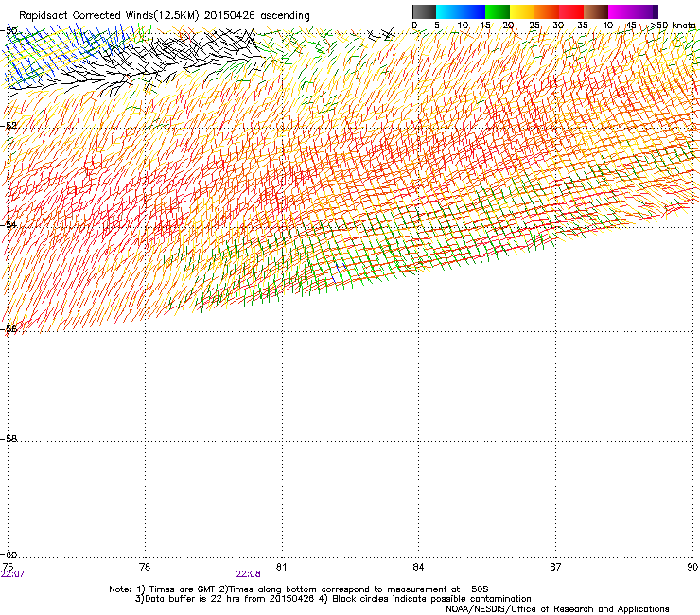Select the orange 25-30 knots legend color

point(547,11)
